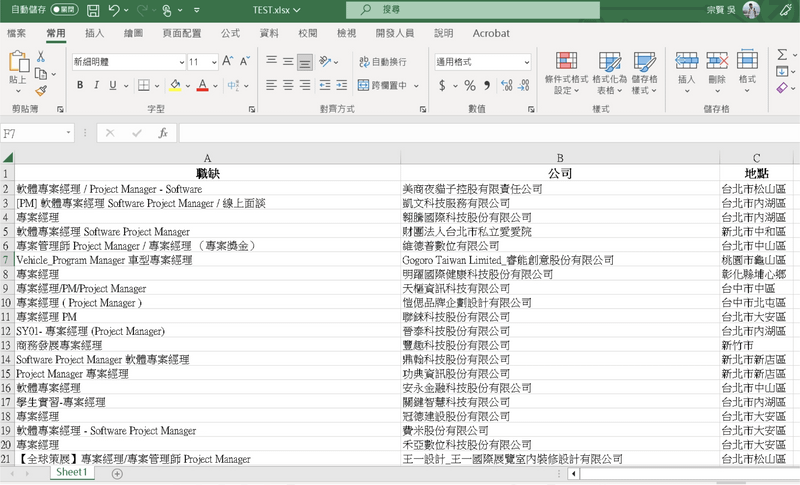Toggle Wrap Text (自動換行)
This screenshot has height=485, width=800.
click(383, 62)
